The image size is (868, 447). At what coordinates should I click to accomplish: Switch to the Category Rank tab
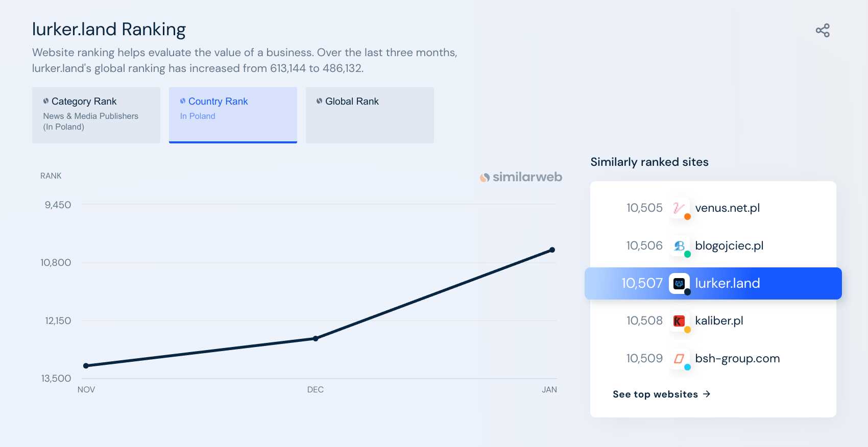[x=96, y=115]
